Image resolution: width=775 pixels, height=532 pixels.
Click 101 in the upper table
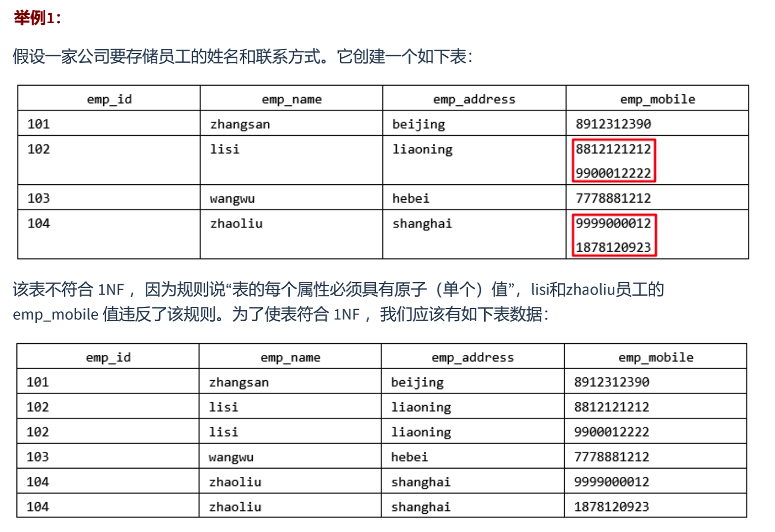click(x=39, y=124)
